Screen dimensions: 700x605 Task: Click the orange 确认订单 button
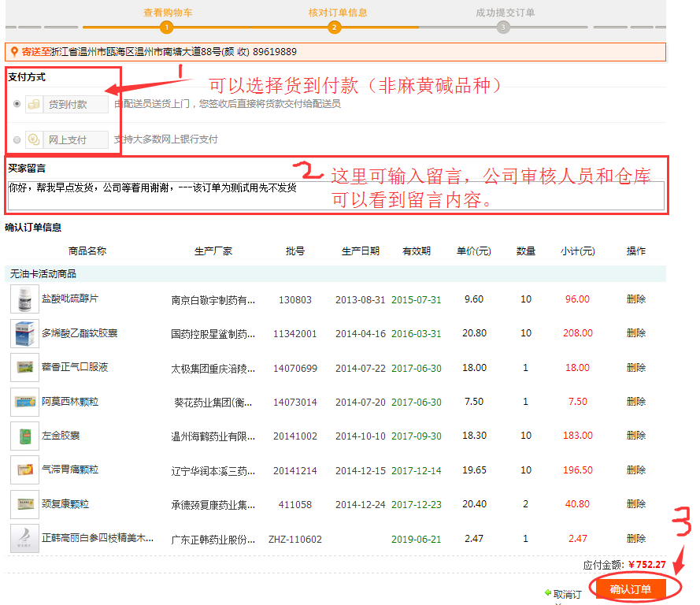[x=631, y=589]
